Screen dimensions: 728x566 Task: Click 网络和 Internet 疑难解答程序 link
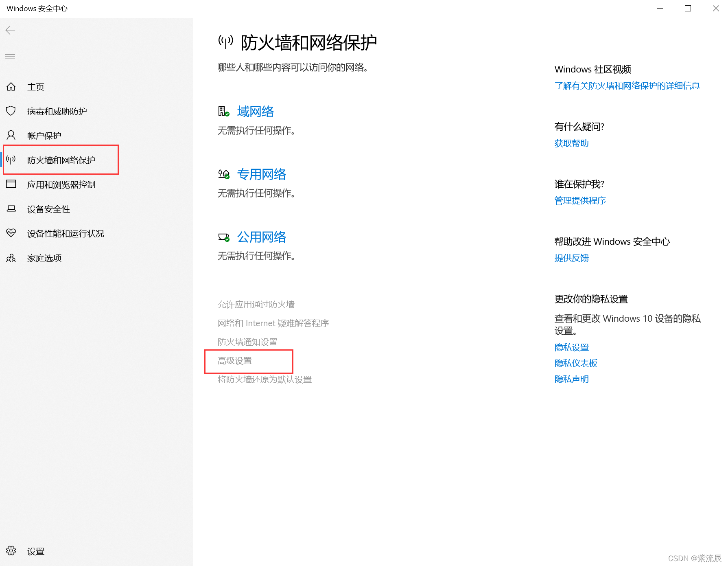tap(273, 323)
